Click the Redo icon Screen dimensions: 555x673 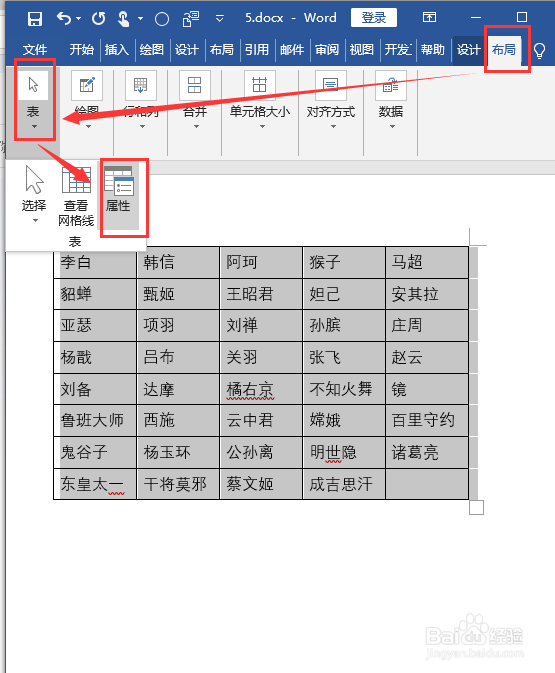click(x=99, y=18)
